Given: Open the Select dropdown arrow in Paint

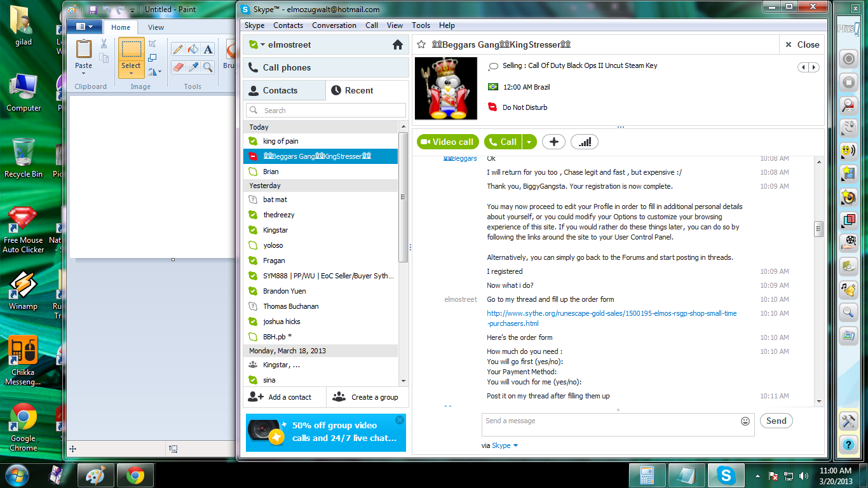Looking at the screenshot, I should pyautogui.click(x=131, y=74).
